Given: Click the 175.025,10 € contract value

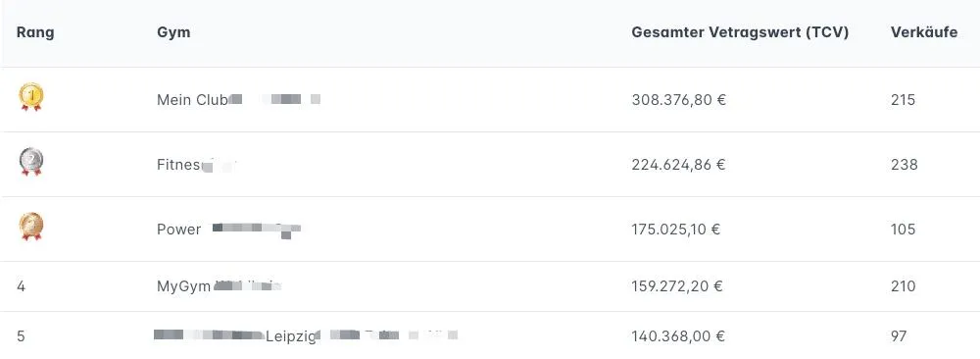Looking at the screenshot, I should 675,230.
